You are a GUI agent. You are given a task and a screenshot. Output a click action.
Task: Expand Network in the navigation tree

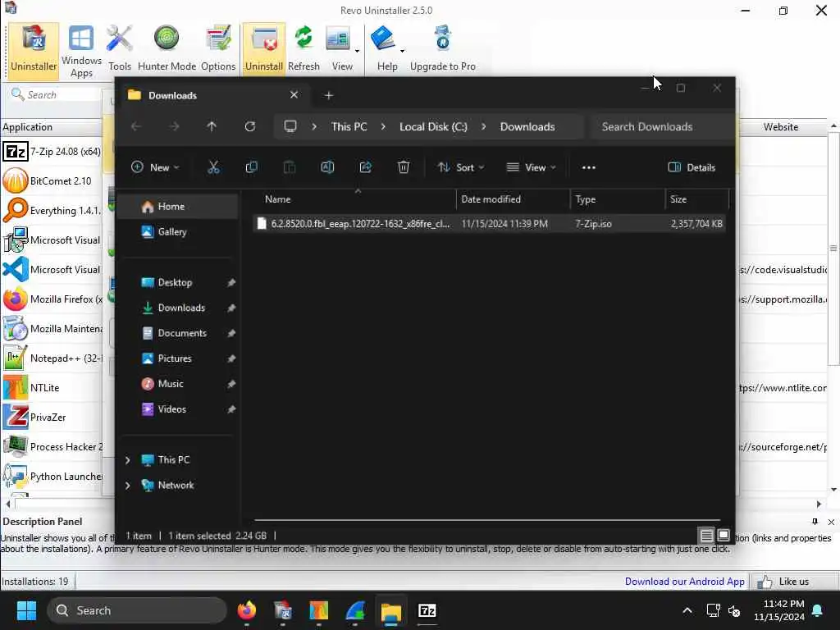pos(127,486)
